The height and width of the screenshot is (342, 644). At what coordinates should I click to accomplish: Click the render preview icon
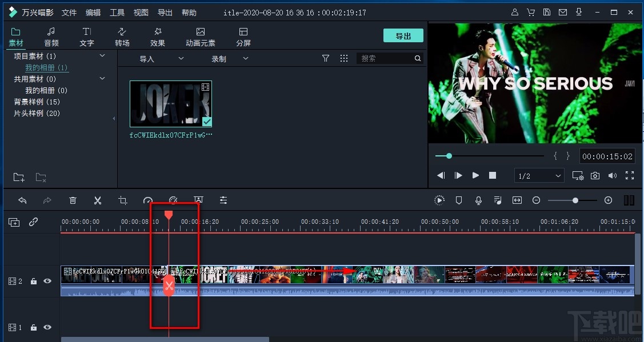[x=439, y=200]
